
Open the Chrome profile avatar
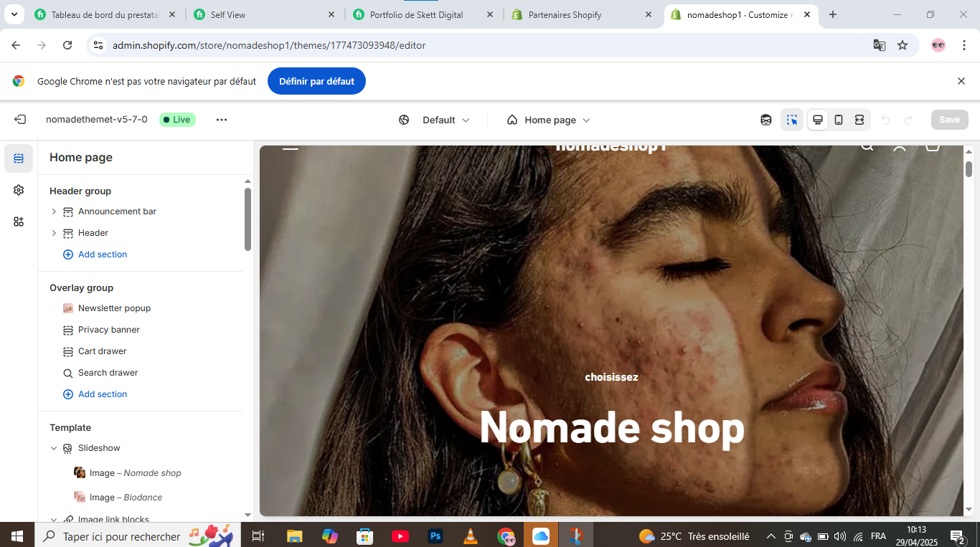938,45
